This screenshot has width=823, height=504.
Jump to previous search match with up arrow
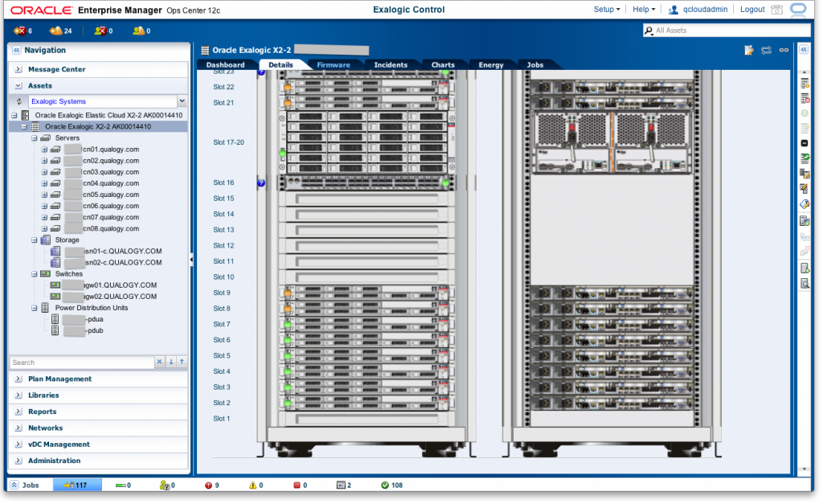pos(182,362)
